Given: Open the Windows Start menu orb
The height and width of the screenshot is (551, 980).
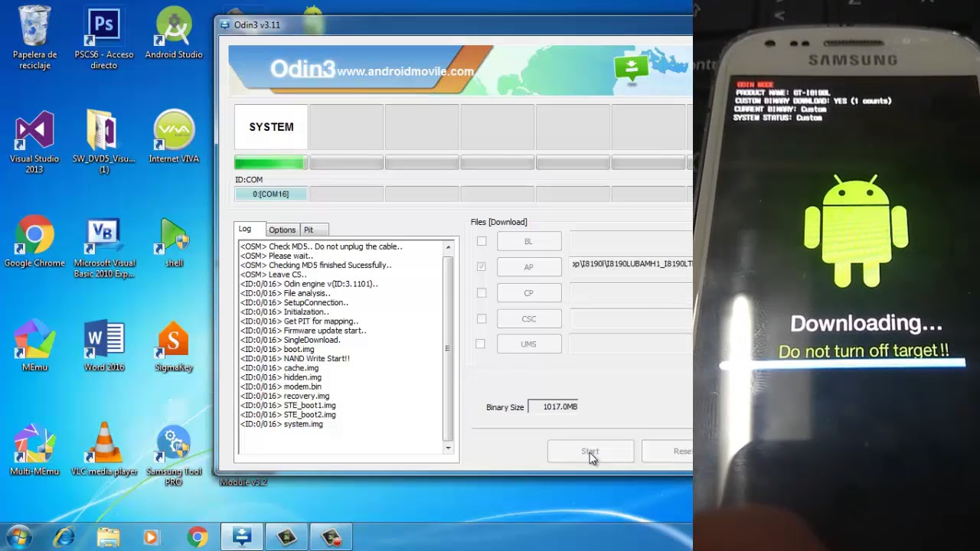Looking at the screenshot, I should click(18, 536).
